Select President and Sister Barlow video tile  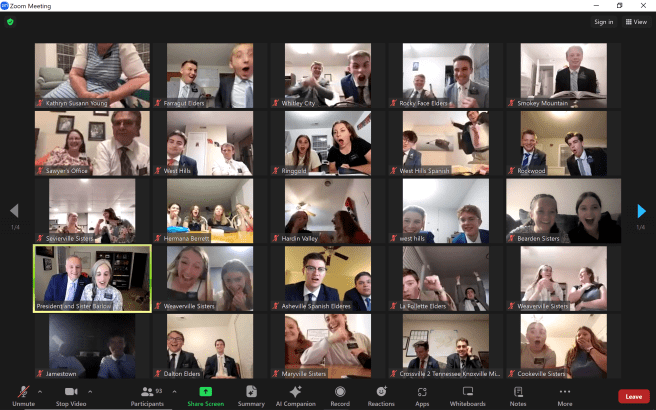point(92,279)
